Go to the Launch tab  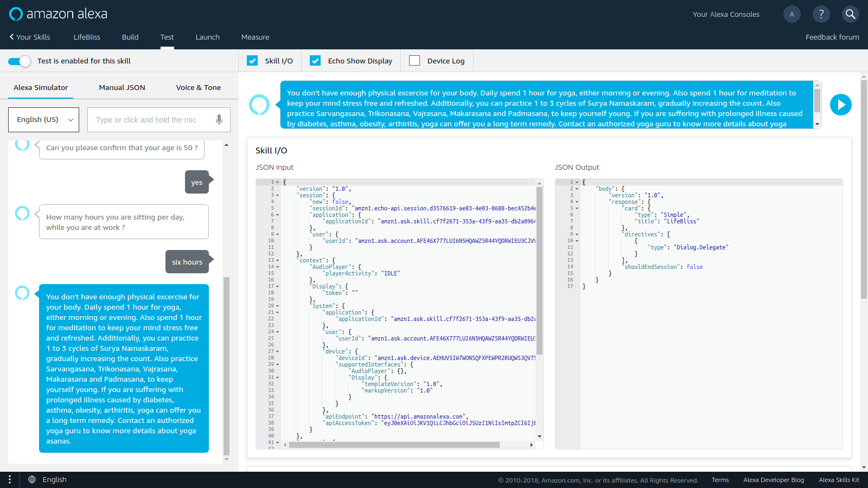[x=208, y=37]
